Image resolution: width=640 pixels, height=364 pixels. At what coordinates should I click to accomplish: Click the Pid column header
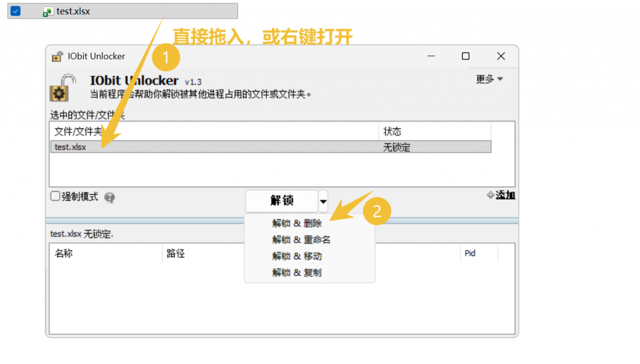click(x=479, y=253)
